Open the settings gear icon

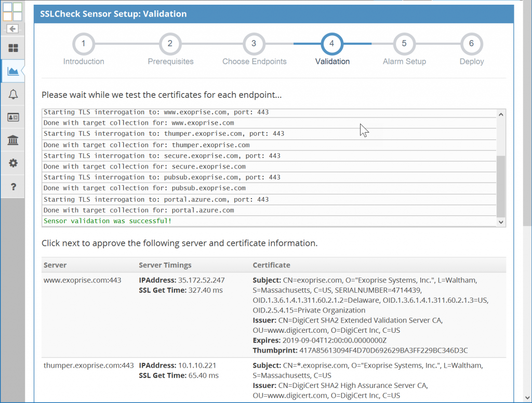tap(12, 163)
